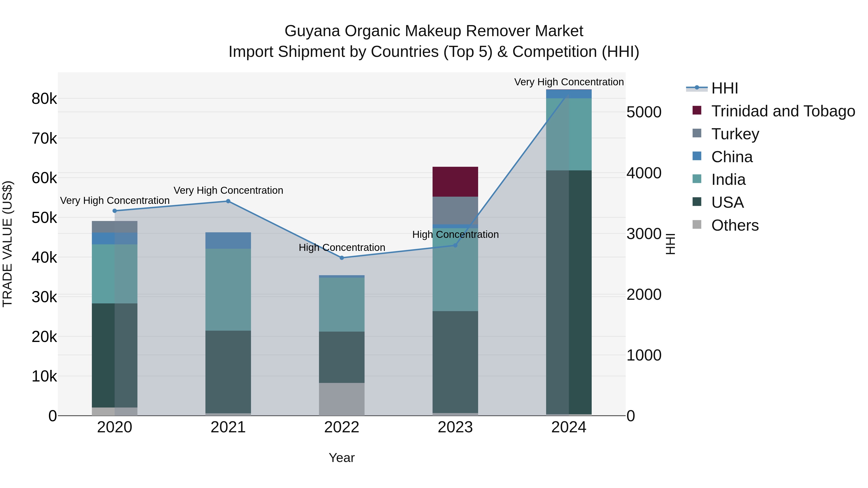Select the India segment in 2024 bar

pos(569,134)
